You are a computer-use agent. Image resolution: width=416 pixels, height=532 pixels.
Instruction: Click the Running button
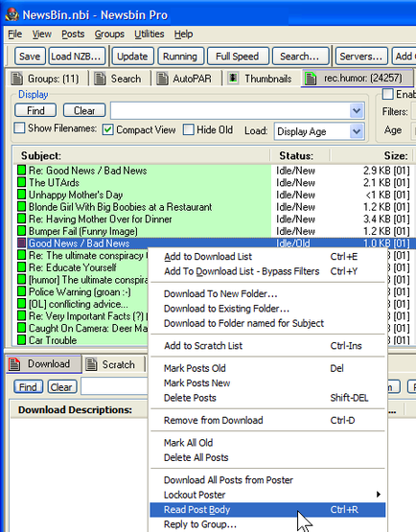pyautogui.click(x=180, y=56)
